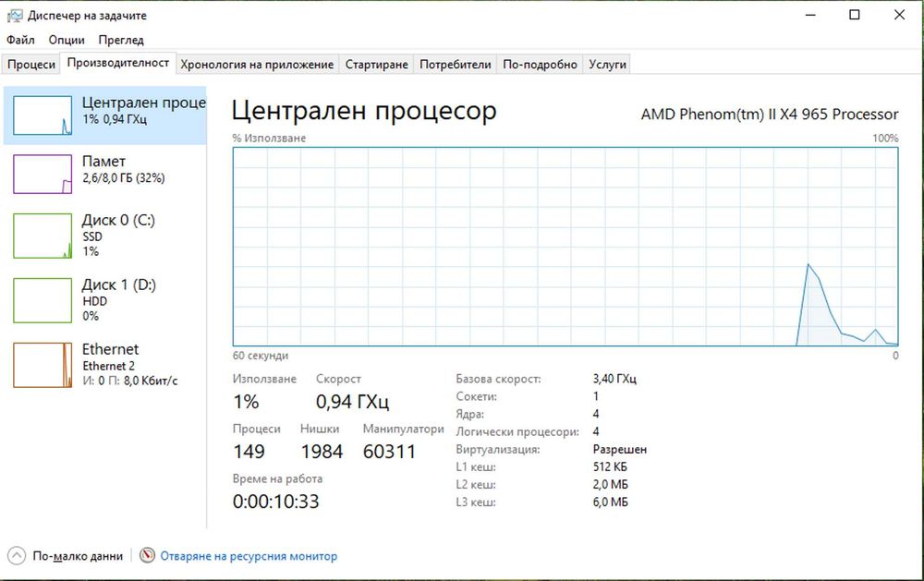Viewport: 924px width, 581px height.
Task: Click the resource monitor gauge icon
Action: tap(147, 555)
